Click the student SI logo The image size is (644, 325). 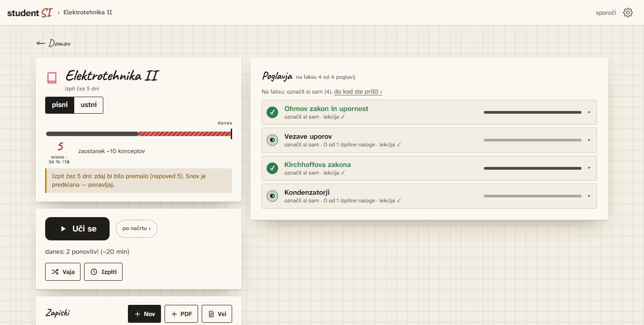(x=30, y=13)
